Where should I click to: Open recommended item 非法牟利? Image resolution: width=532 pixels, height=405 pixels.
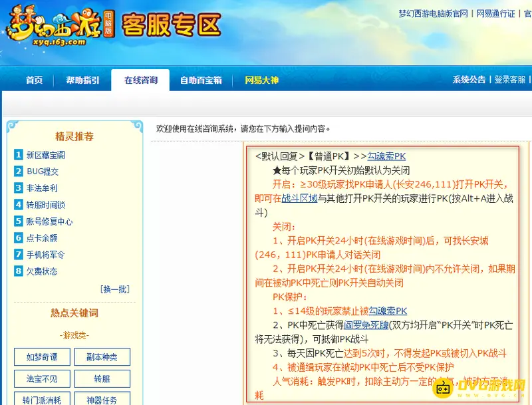[42, 188]
